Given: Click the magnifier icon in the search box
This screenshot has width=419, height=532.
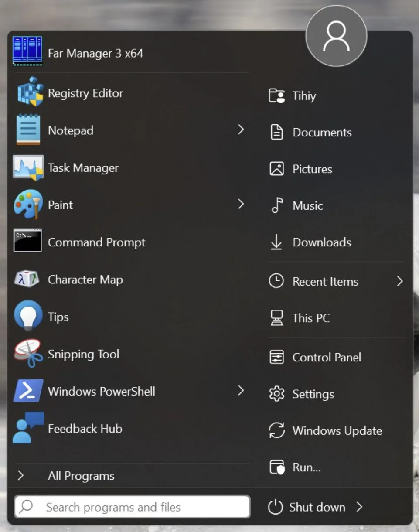Looking at the screenshot, I should 27,506.
